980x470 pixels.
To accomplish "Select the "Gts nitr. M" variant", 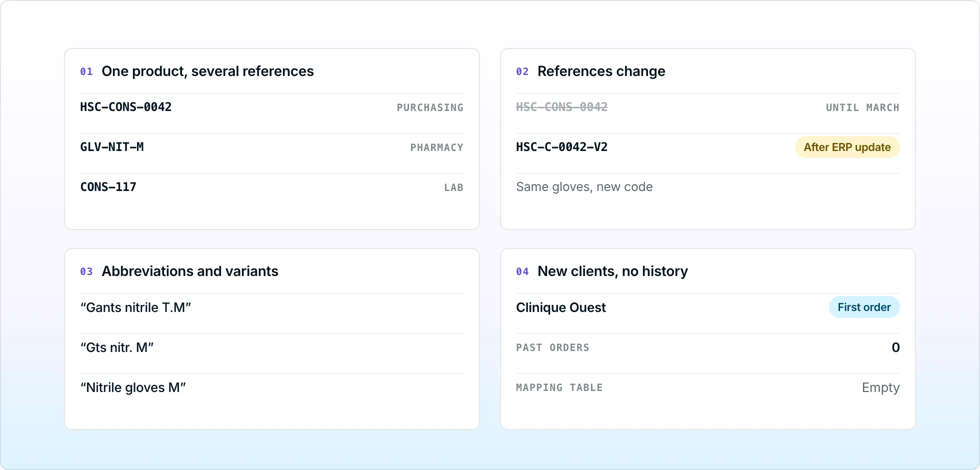I will (x=117, y=347).
